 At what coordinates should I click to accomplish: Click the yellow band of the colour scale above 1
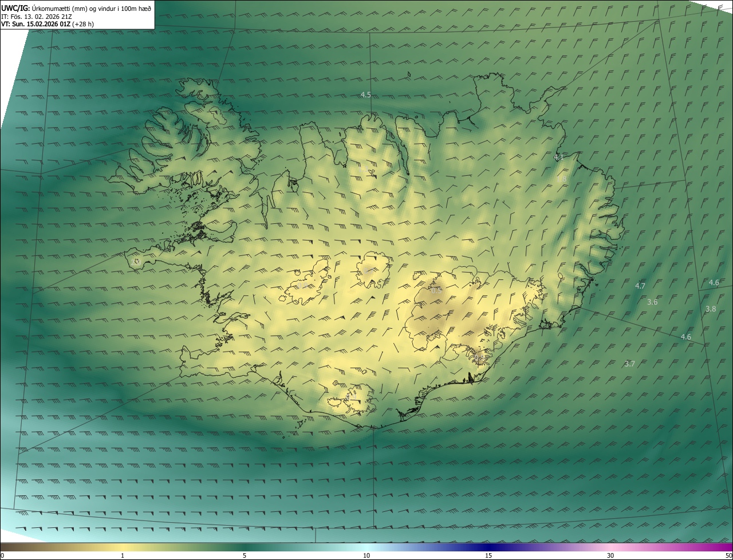click(123, 547)
